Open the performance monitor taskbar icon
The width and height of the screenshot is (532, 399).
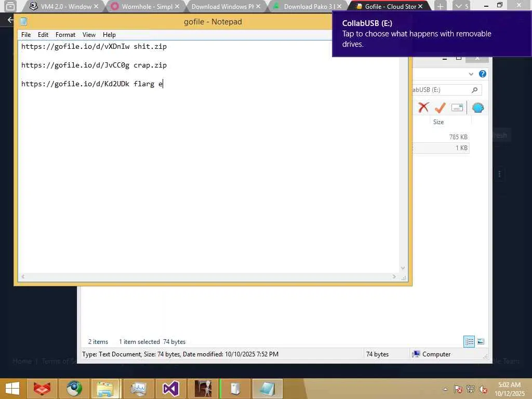138,389
